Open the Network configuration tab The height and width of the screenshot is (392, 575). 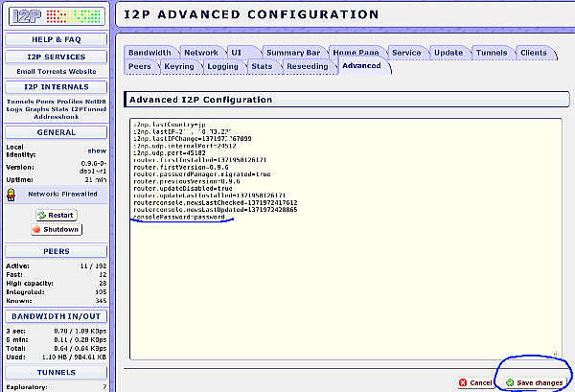tap(201, 52)
